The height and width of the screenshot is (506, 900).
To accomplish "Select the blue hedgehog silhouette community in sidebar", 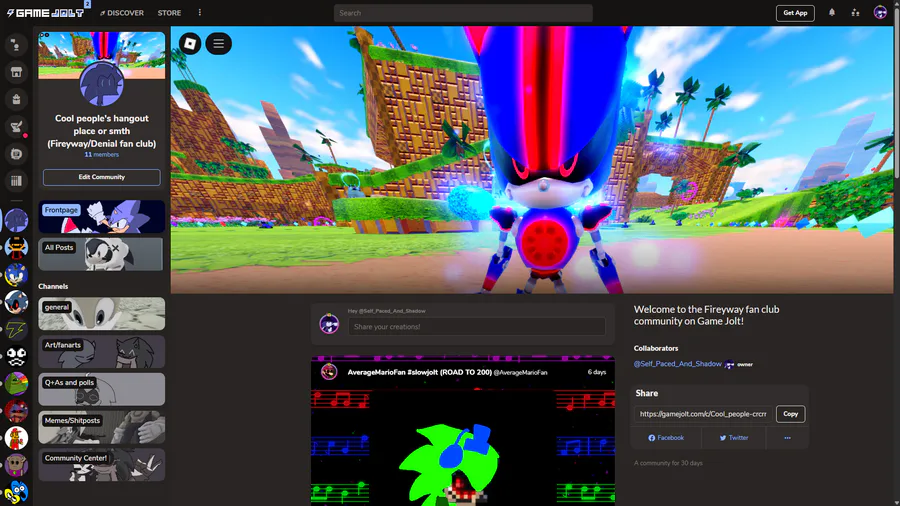I will tap(16, 220).
